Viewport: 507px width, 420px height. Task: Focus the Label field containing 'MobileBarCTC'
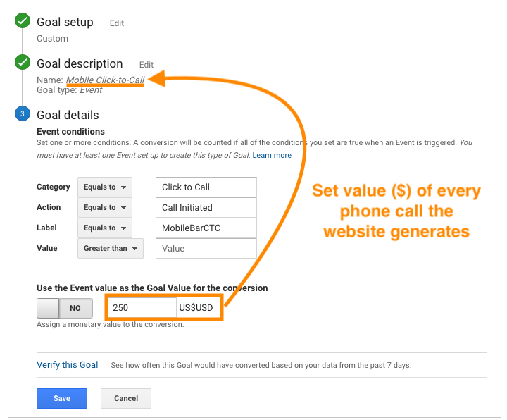point(206,228)
